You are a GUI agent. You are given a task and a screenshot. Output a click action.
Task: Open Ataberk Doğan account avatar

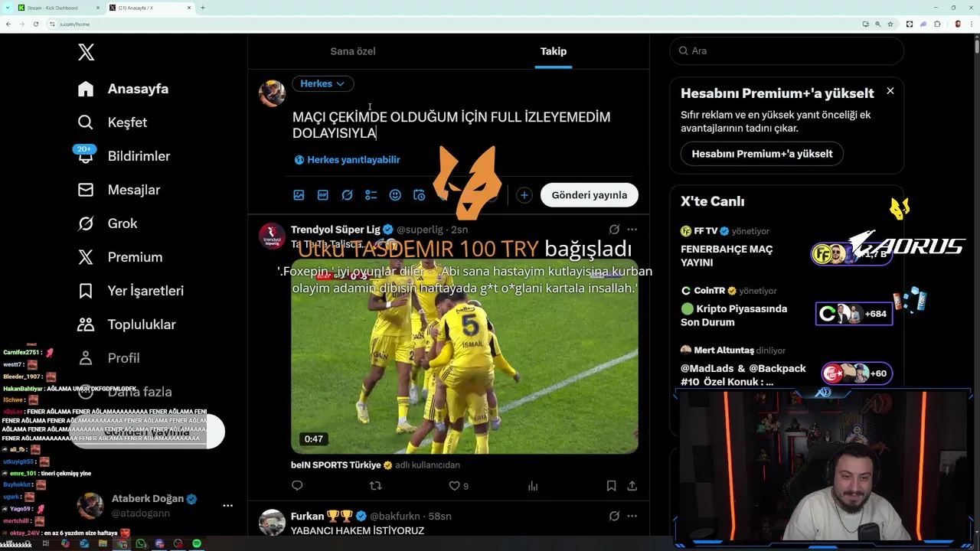(90, 505)
